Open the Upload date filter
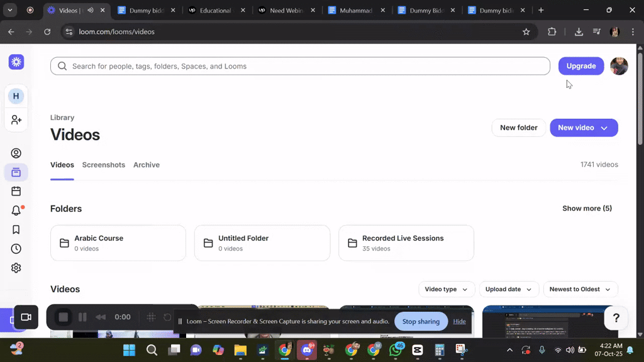The width and height of the screenshot is (644, 362). tap(509, 289)
